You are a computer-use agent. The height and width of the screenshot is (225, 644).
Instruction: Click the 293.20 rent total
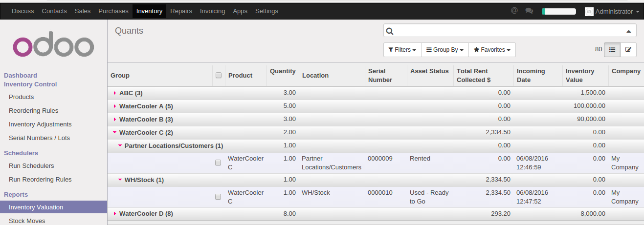(x=501, y=213)
